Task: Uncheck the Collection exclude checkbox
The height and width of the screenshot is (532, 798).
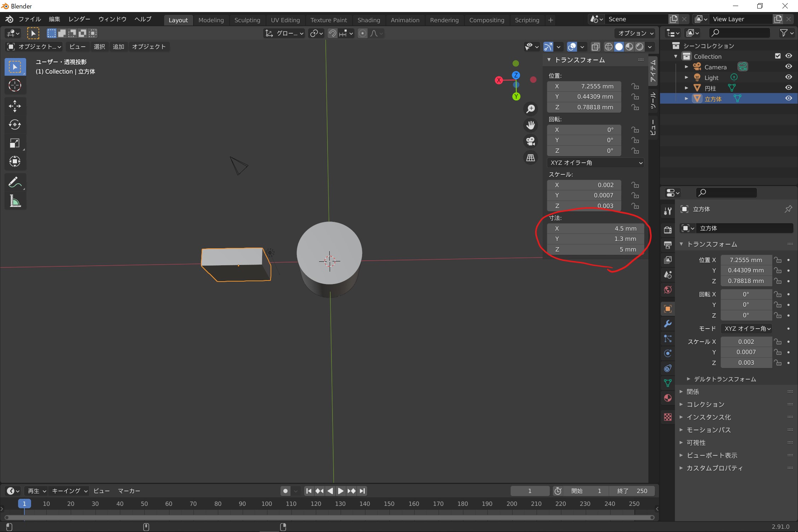Action: point(777,56)
